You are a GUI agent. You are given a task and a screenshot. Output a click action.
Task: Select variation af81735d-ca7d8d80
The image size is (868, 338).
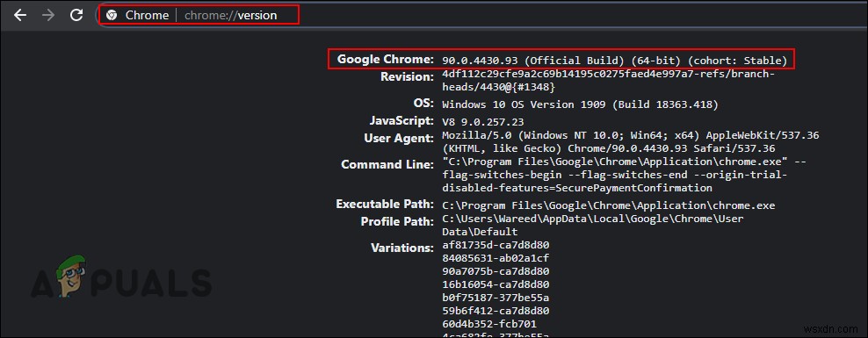coord(495,245)
